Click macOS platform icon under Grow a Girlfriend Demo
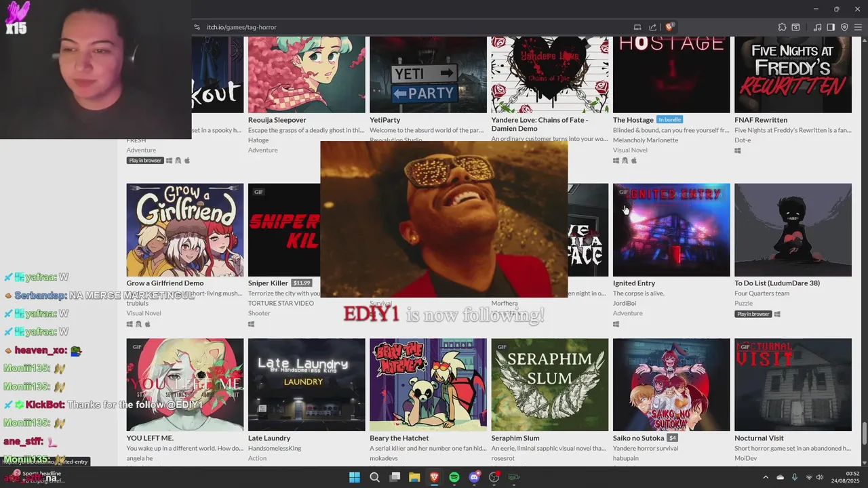This screenshot has width=868, height=488. tap(147, 324)
